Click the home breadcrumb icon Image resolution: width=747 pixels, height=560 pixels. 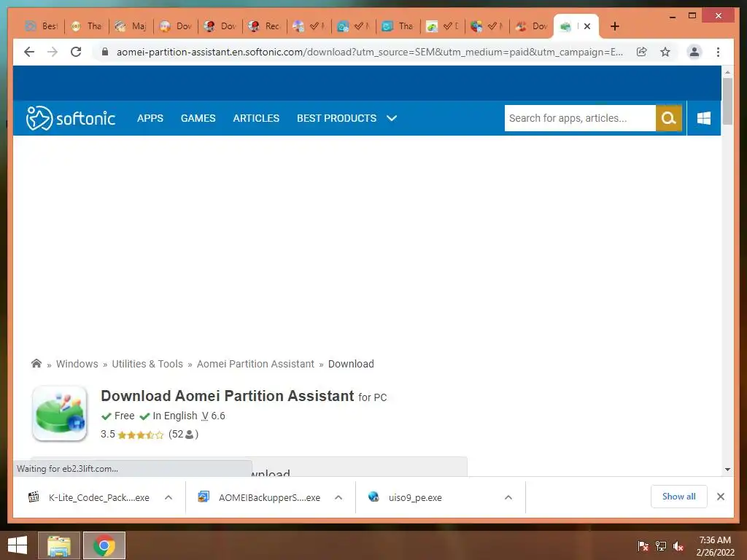pyautogui.click(x=36, y=364)
